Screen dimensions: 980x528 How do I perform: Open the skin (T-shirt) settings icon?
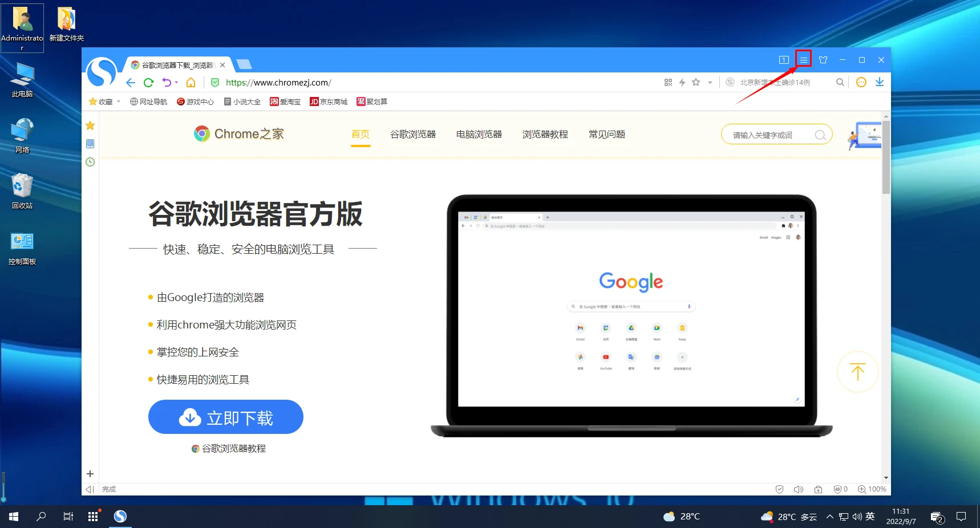pyautogui.click(x=823, y=60)
